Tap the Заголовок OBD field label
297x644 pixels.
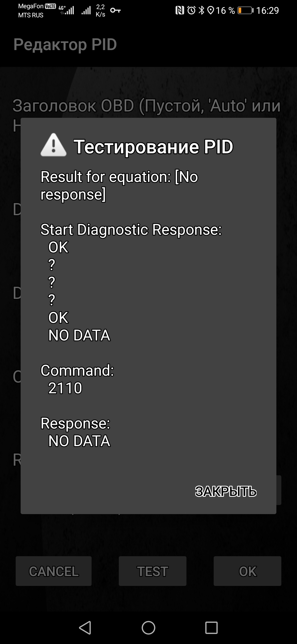point(146,106)
